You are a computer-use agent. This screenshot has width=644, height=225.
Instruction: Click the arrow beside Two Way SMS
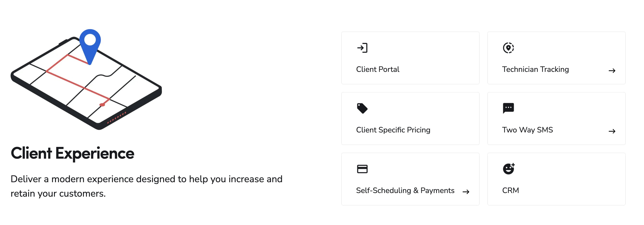point(612,131)
